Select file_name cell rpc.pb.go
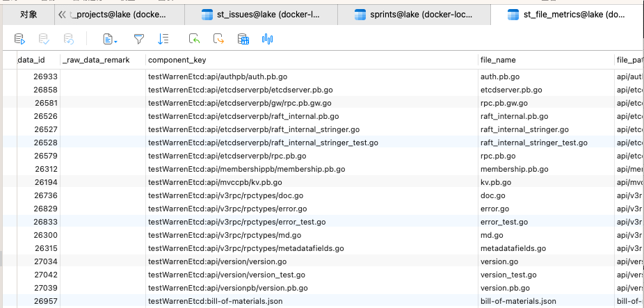644x308 pixels. tap(546, 156)
